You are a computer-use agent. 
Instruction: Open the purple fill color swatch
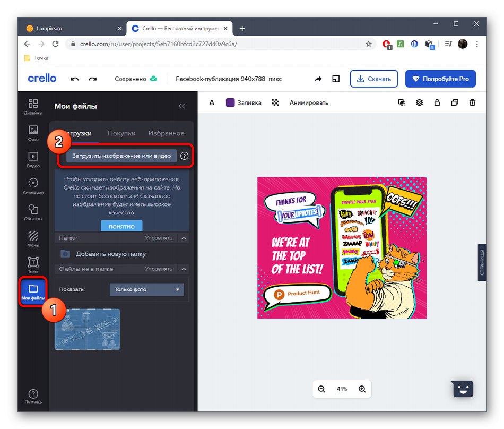coord(230,102)
